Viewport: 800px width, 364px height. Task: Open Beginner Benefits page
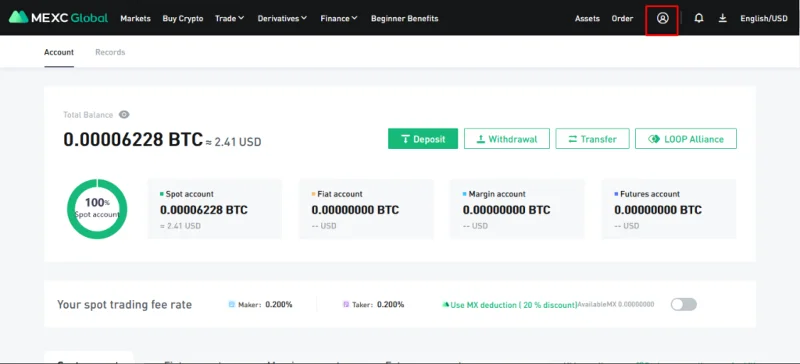point(405,18)
